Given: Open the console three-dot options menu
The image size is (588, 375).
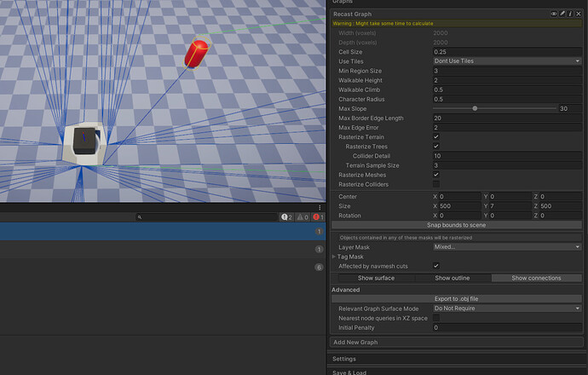Looking at the screenshot, I should point(320,208).
